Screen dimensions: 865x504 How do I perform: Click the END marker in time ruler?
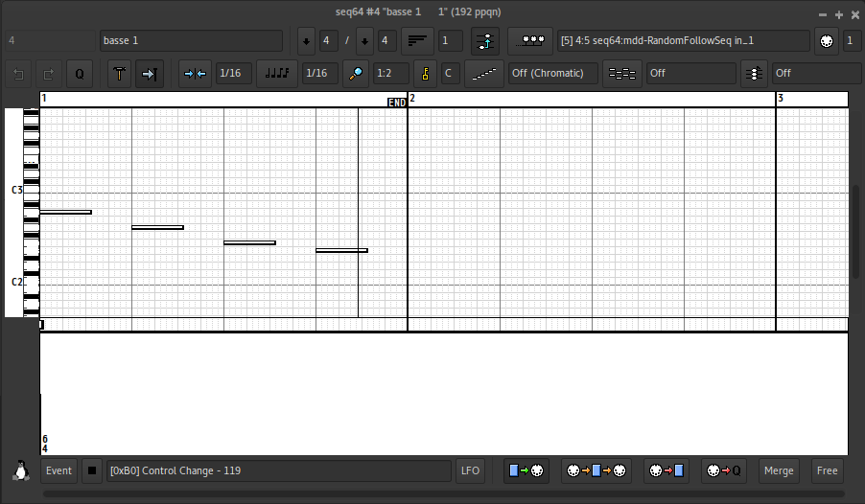397,103
